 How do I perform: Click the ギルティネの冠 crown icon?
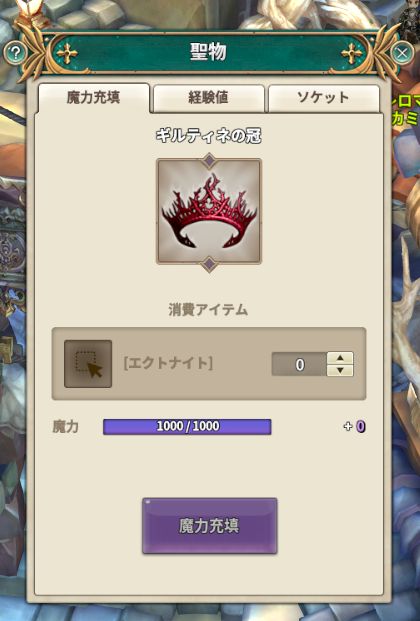[209, 211]
